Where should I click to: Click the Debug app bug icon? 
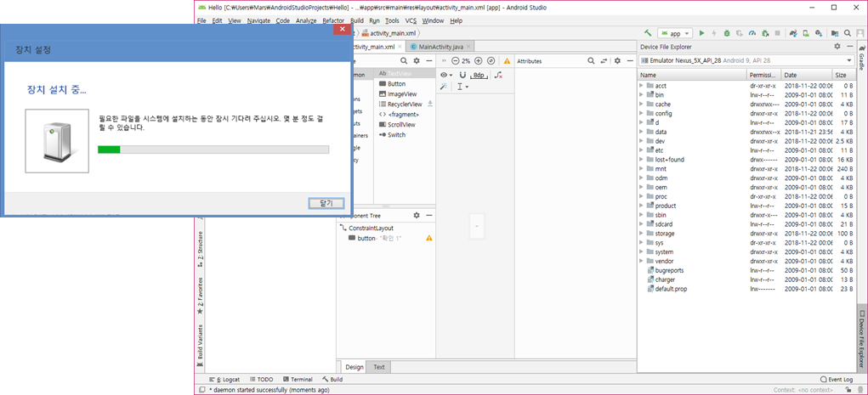727,33
